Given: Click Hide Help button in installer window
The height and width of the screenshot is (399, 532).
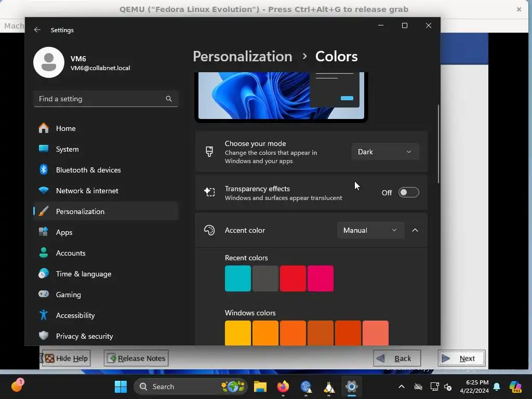Looking at the screenshot, I should (66, 358).
